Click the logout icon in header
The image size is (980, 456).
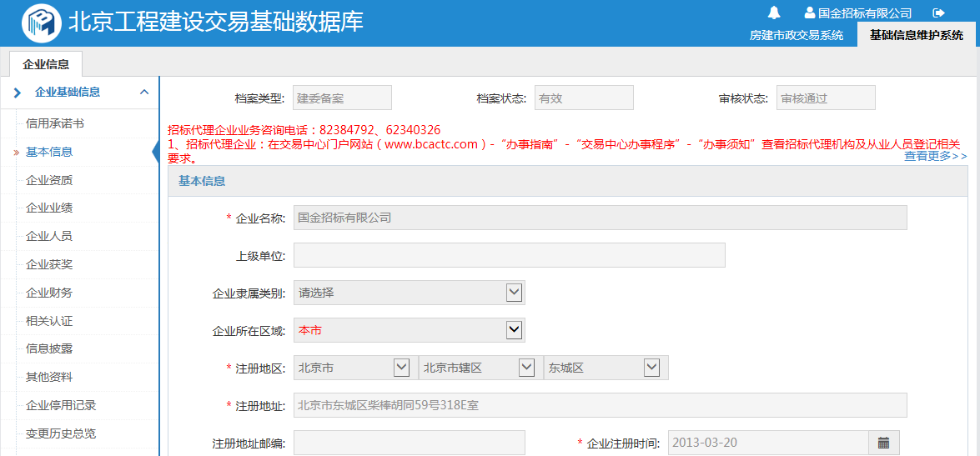pos(938,13)
